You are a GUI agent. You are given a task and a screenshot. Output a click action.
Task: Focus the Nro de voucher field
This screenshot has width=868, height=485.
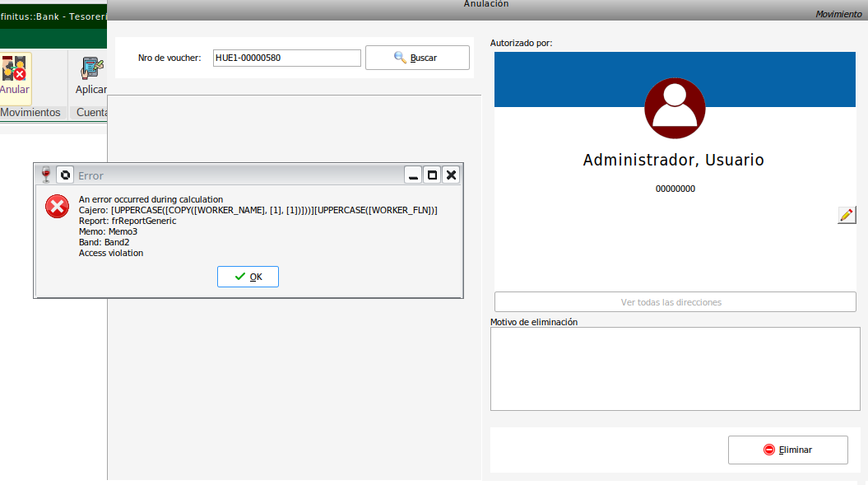pos(286,58)
